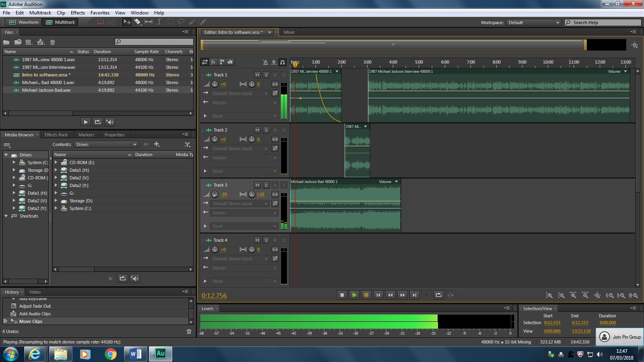
Task: Toggle snapping with the magnet icon
Action: (283, 62)
